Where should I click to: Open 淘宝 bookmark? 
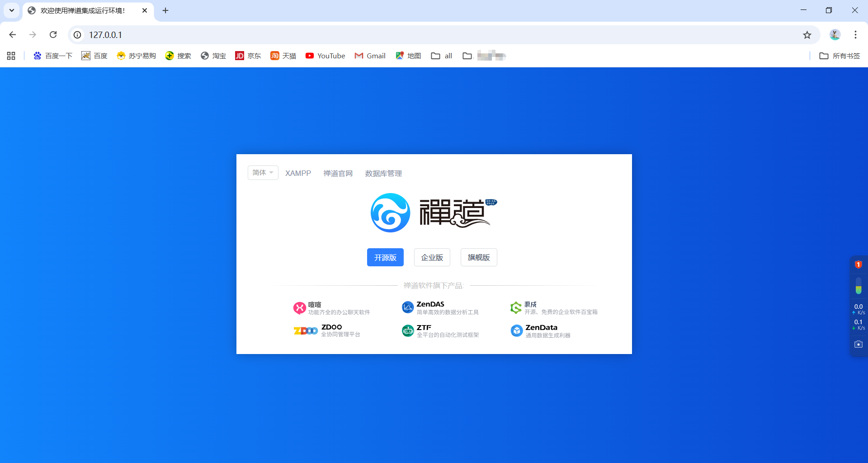(x=213, y=56)
